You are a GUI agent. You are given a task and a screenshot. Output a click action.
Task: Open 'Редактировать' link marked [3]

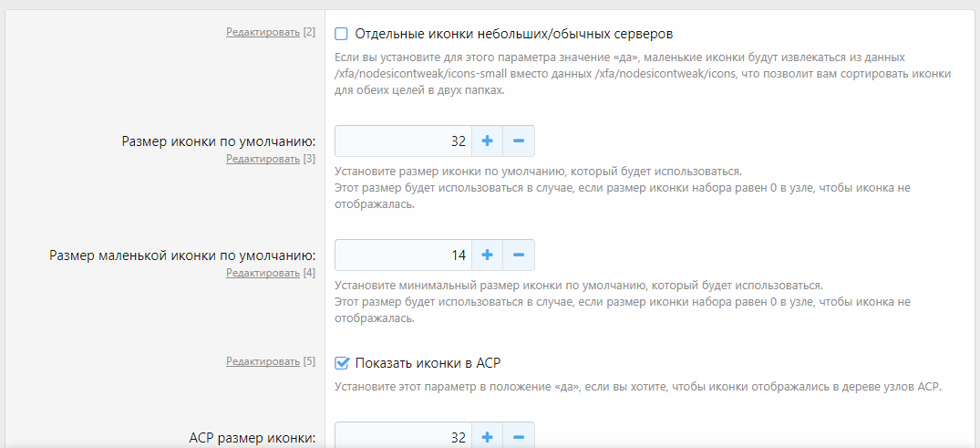pos(263,159)
